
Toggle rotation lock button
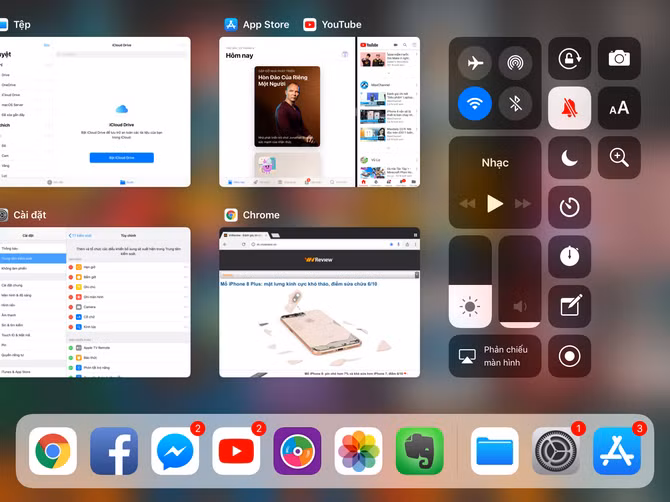(x=570, y=58)
